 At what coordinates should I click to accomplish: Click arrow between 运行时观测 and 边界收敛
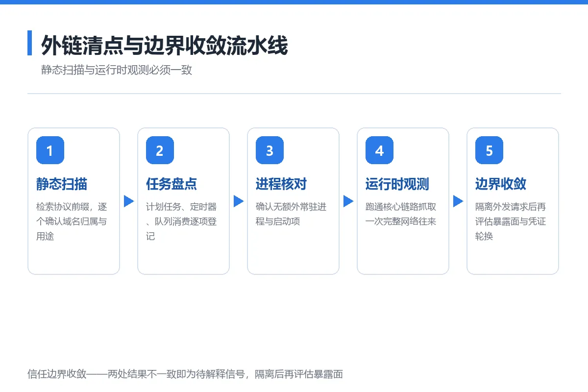tap(458, 201)
